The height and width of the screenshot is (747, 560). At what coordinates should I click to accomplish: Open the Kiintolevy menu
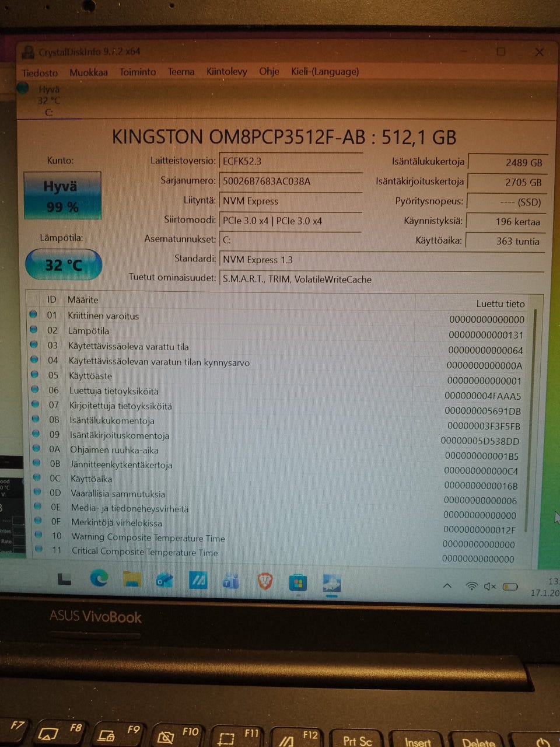point(227,71)
